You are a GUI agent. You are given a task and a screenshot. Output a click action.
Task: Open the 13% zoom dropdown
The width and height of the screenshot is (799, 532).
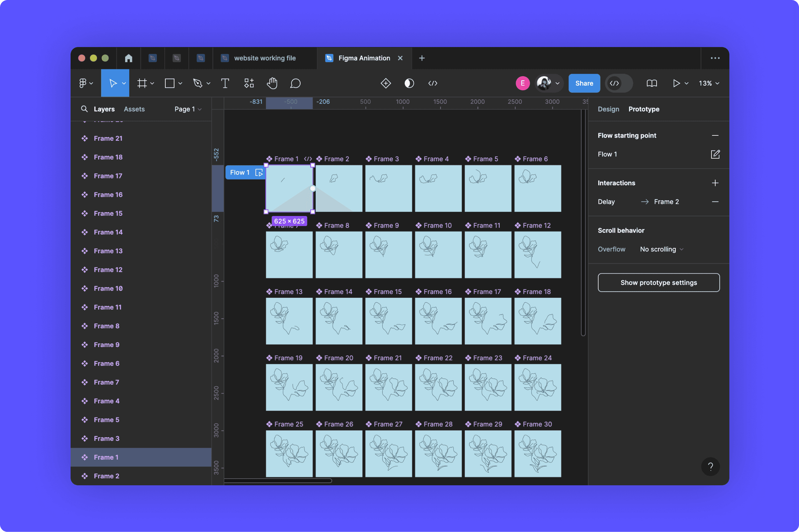pos(709,83)
